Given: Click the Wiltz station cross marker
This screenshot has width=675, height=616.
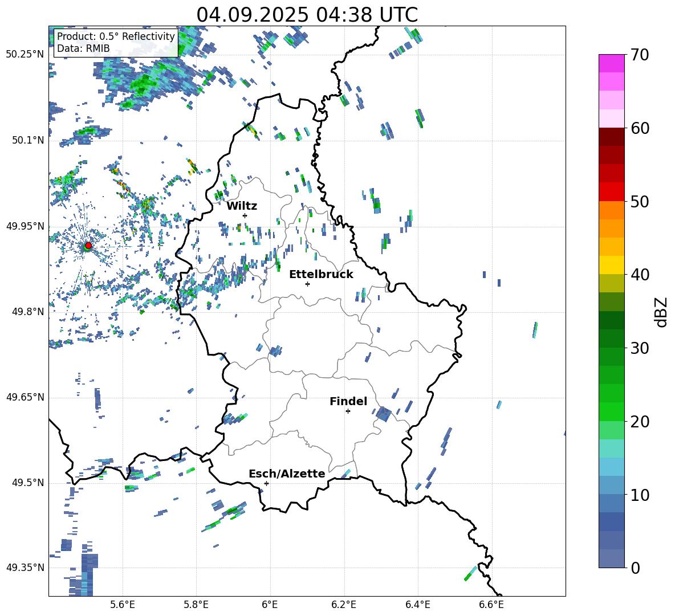Looking at the screenshot, I should tap(245, 215).
